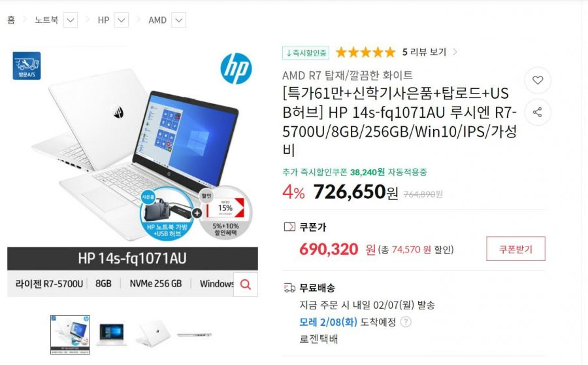Screen dimensions: 588x365
Task: Click the visit A/S service badge icon
Action: 27,65
